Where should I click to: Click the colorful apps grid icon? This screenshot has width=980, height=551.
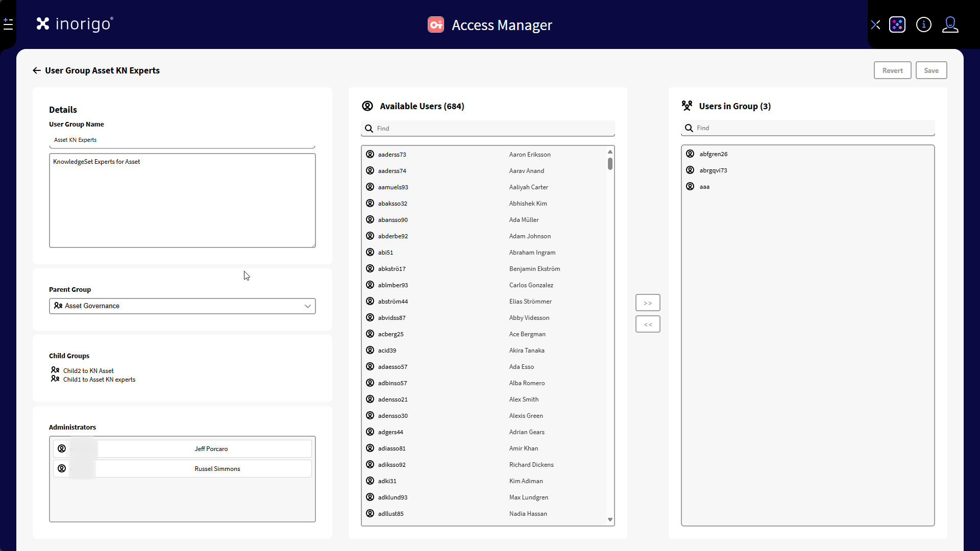897,24
